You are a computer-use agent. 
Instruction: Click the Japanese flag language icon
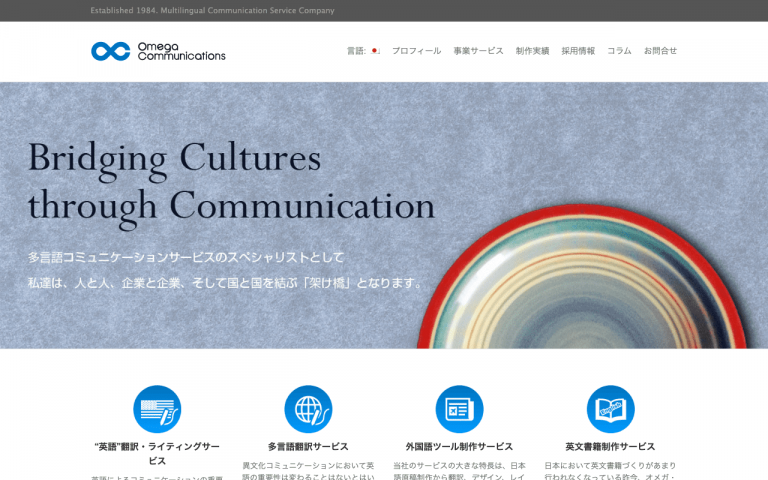[x=375, y=50]
